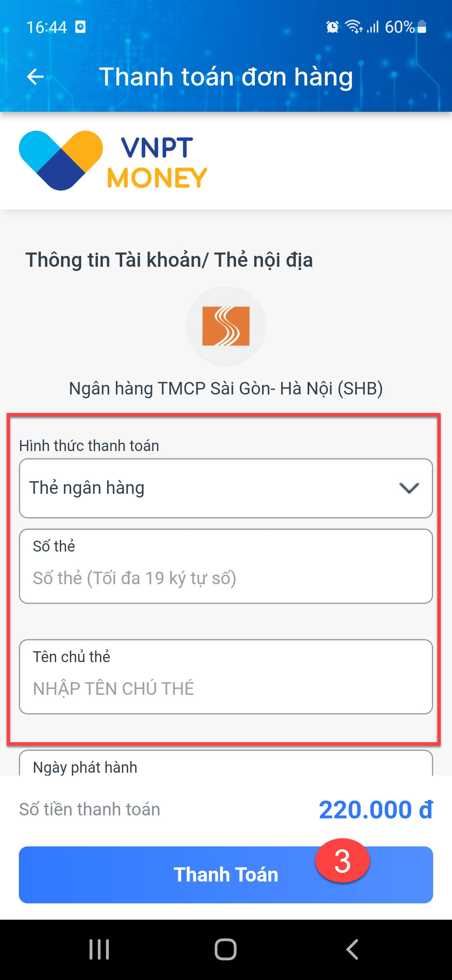
Task: Tap the VNPT Money heart logo
Action: (x=61, y=160)
